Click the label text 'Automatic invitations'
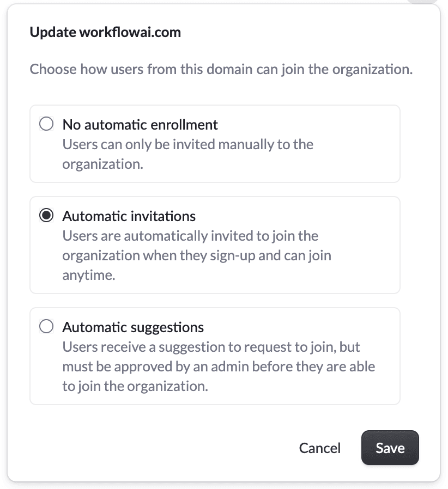This screenshot has width=448, height=489. pos(129,216)
